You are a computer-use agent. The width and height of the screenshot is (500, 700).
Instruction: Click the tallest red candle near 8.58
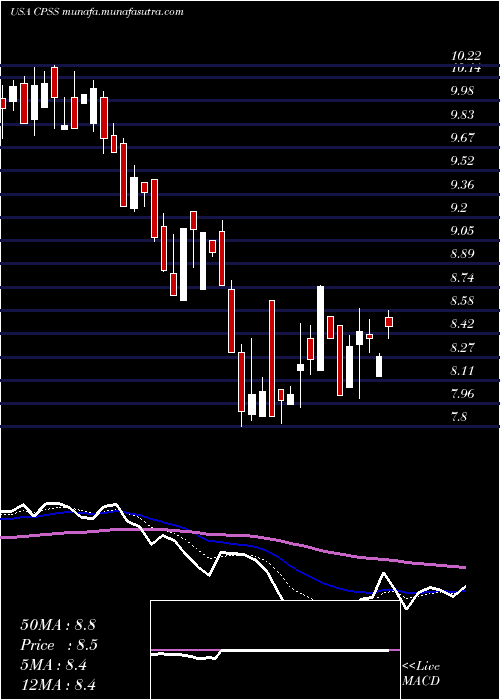tap(272, 358)
